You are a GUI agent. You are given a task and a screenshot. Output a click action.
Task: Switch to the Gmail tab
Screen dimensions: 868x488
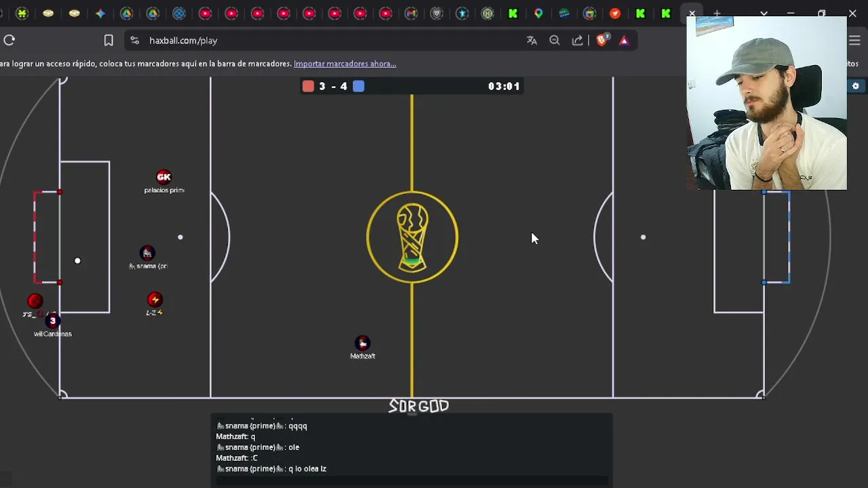(410, 14)
